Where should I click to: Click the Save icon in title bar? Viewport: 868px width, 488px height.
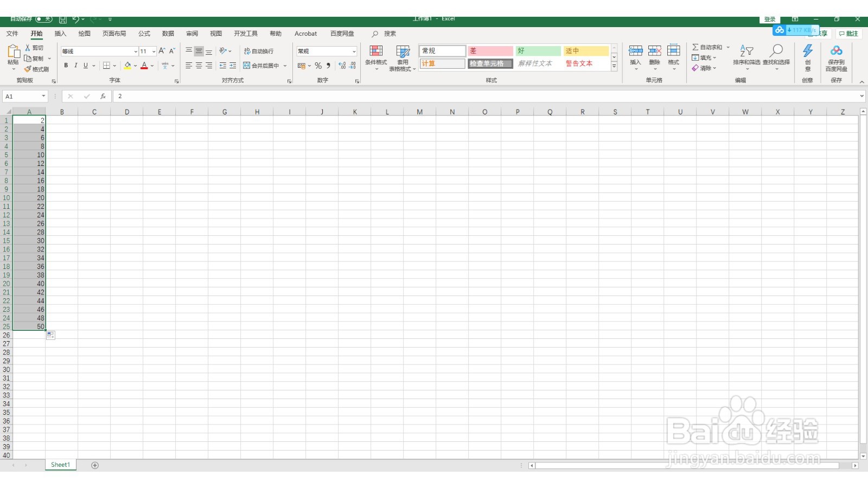point(63,20)
